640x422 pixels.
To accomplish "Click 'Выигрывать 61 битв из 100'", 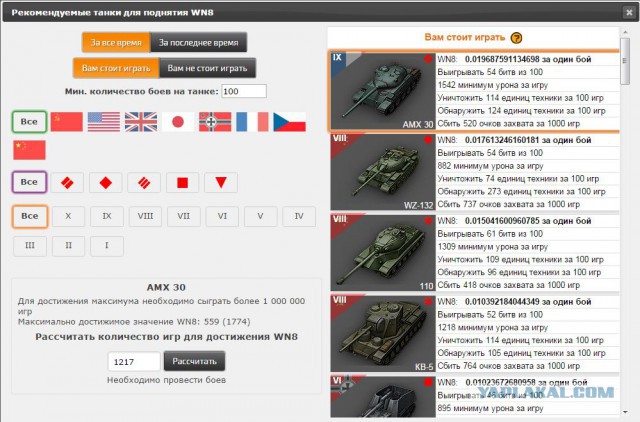I will tap(490, 234).
